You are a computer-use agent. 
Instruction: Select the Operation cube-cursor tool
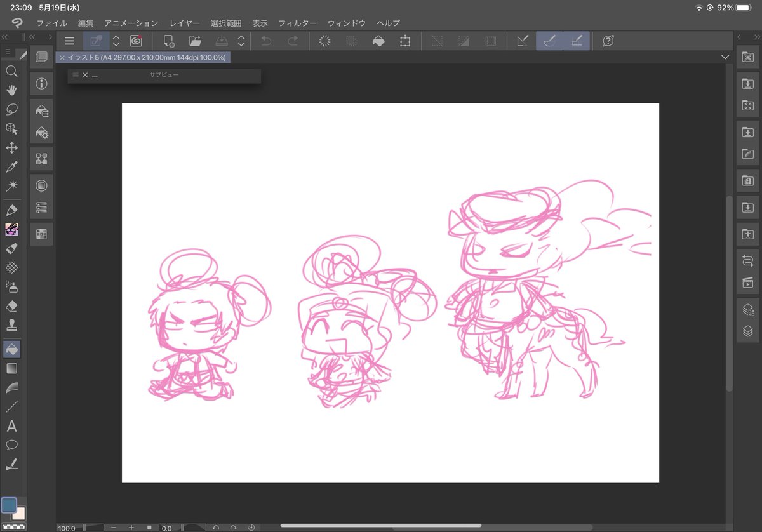[11, 129]
